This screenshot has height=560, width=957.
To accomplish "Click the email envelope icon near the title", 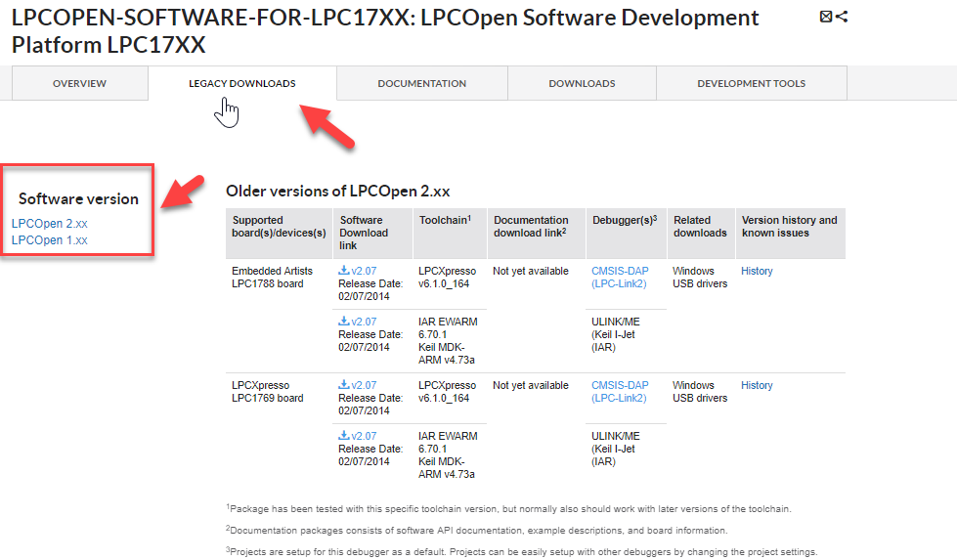I will coord(826,17).
